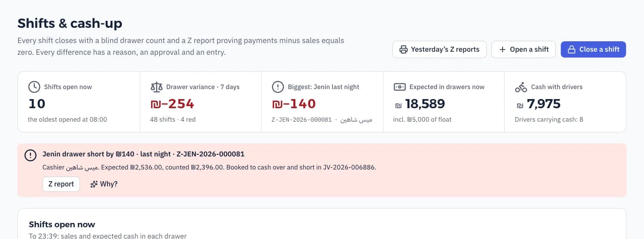This screenshot has width=644, height=239.
Task: Click the plus icon on Open a shift
Action: click(502, 50)
